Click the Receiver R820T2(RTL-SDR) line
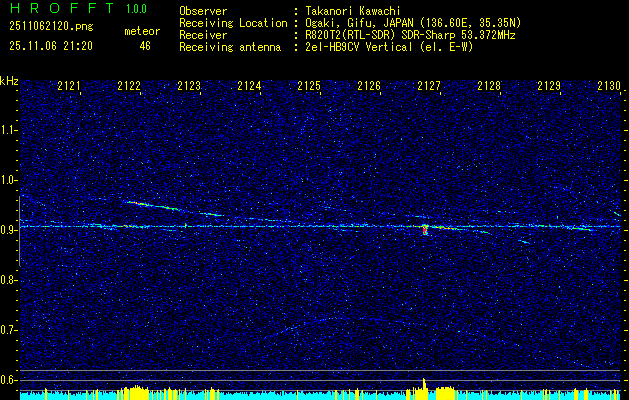629x400 pixels. click(x=410, y=35)
